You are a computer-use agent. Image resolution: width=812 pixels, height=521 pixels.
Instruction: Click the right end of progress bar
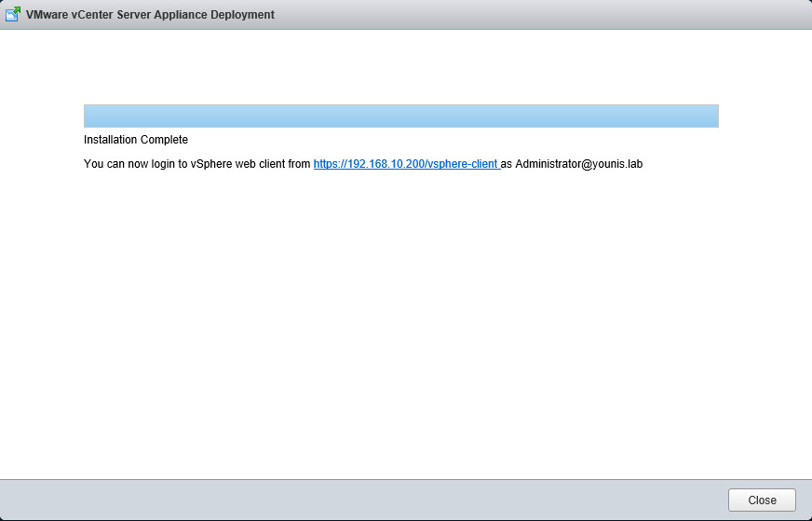click(x=712, y=116)
